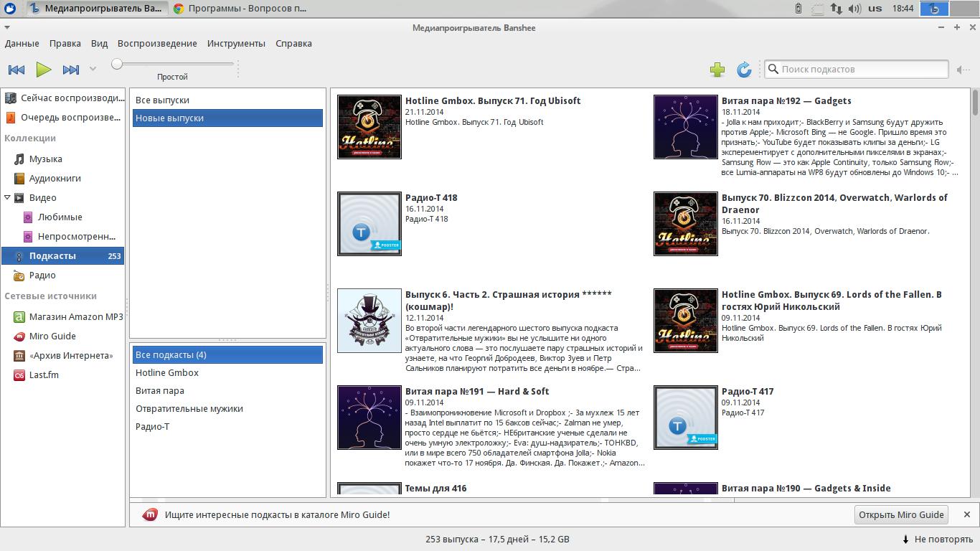980x551 pixels.
Task: Open the Не повторять repeat mode dropdown
Action: (x=937, y=540)
